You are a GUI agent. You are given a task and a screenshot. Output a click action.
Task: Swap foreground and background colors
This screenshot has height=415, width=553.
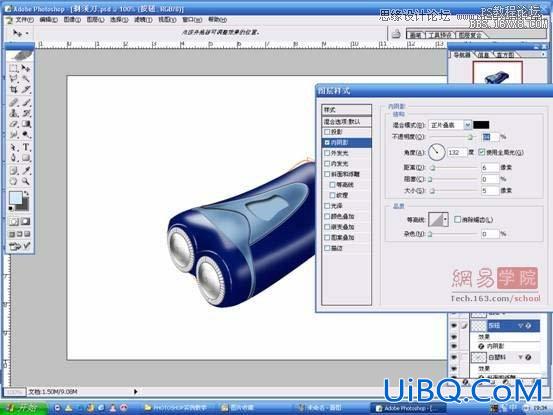tap(26, 193)
